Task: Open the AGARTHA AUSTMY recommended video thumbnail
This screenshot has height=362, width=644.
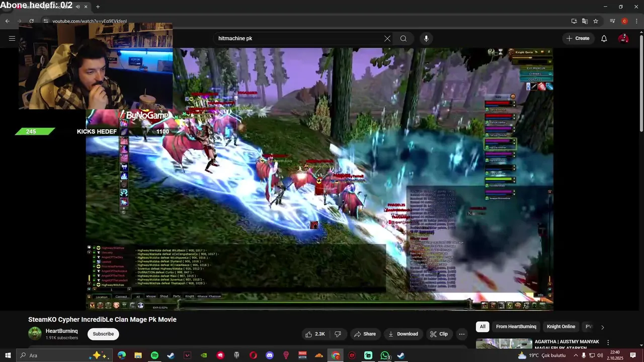Action: tap(504, 344)
